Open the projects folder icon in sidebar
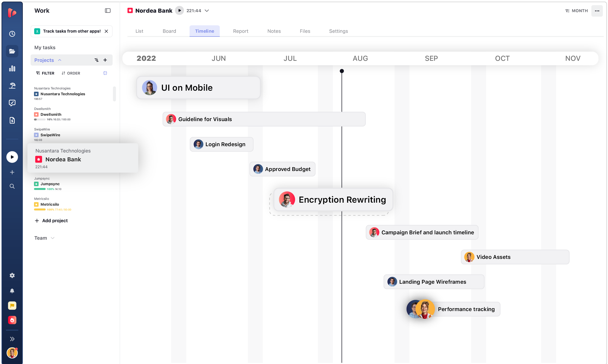 [x=12, y=51]
